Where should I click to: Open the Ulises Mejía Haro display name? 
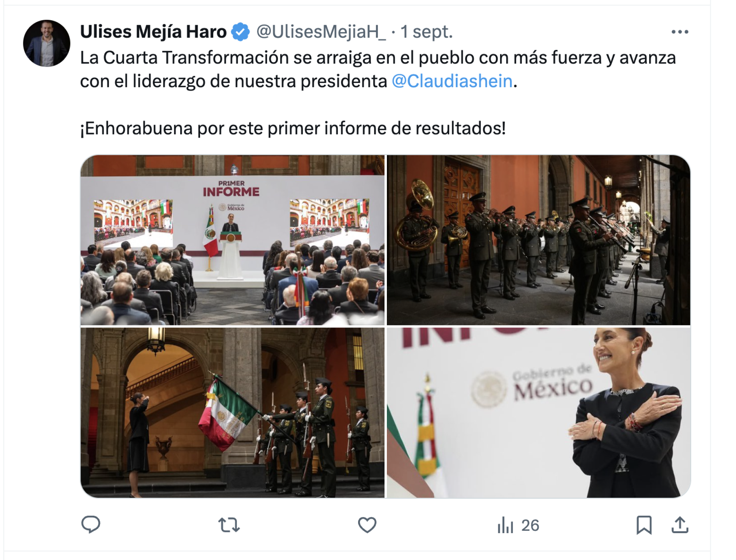[153, 32]
